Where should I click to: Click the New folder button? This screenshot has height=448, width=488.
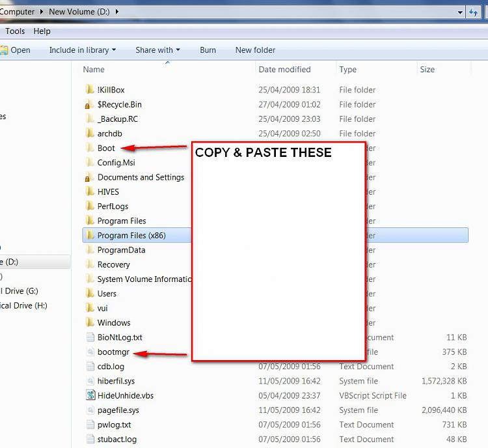pyautogui.click(x=255, y=50)
